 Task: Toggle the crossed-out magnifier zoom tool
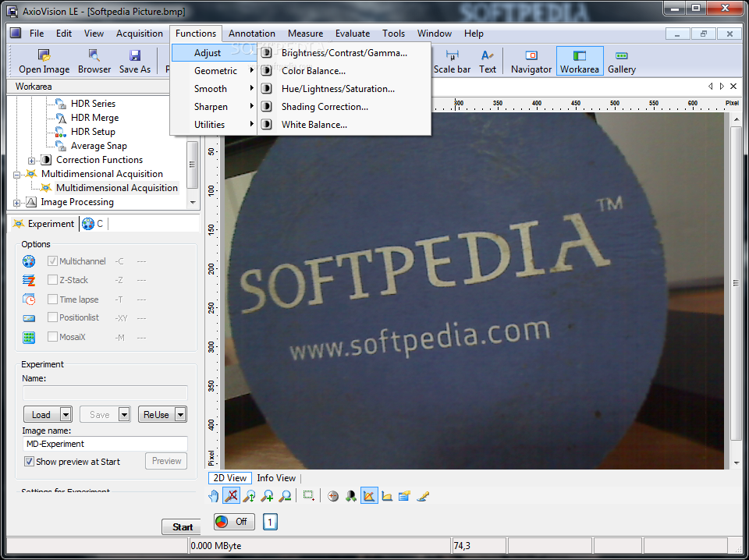coord(231,496)
